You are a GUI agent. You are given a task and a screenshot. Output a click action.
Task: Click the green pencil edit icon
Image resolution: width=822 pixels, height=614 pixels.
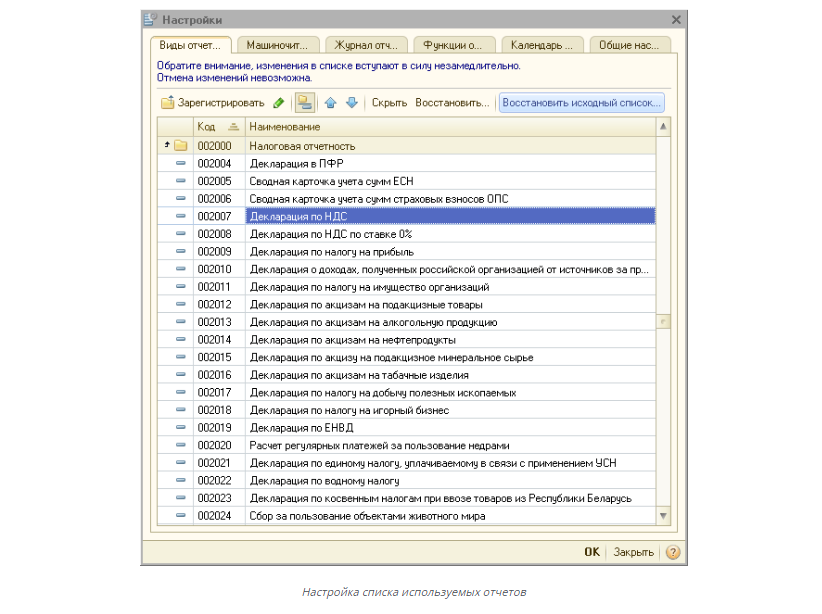tap(278, 103)
